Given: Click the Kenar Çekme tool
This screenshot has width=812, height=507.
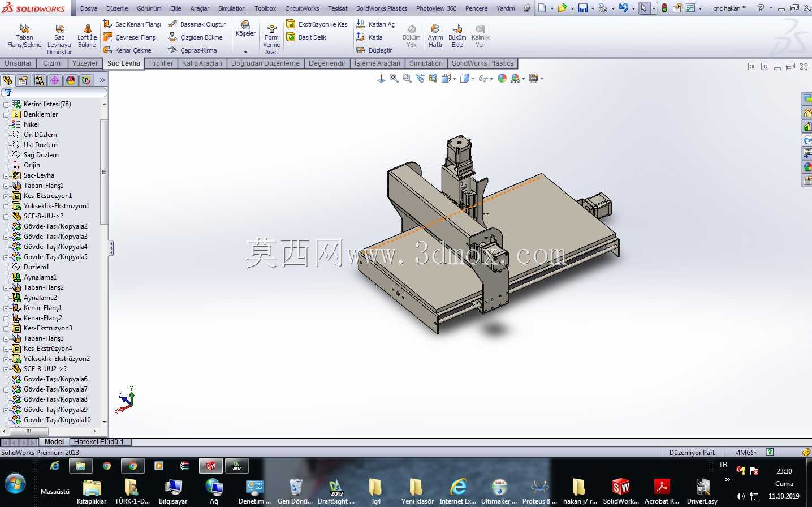Looking at the screenshot, I should point(127,50).
